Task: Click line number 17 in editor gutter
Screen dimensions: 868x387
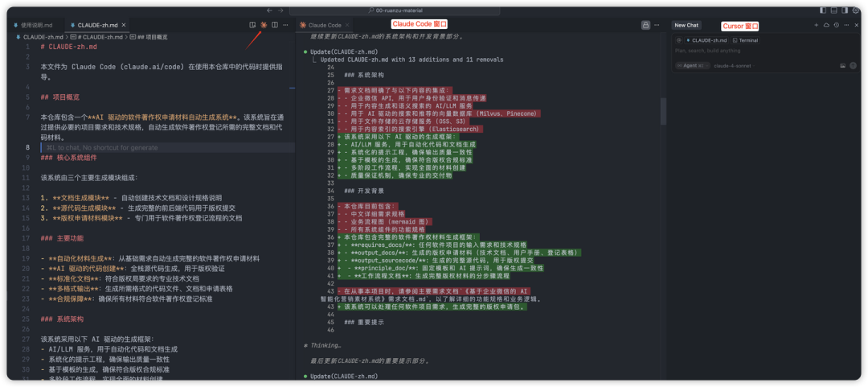Action: [x=27, y=238]
